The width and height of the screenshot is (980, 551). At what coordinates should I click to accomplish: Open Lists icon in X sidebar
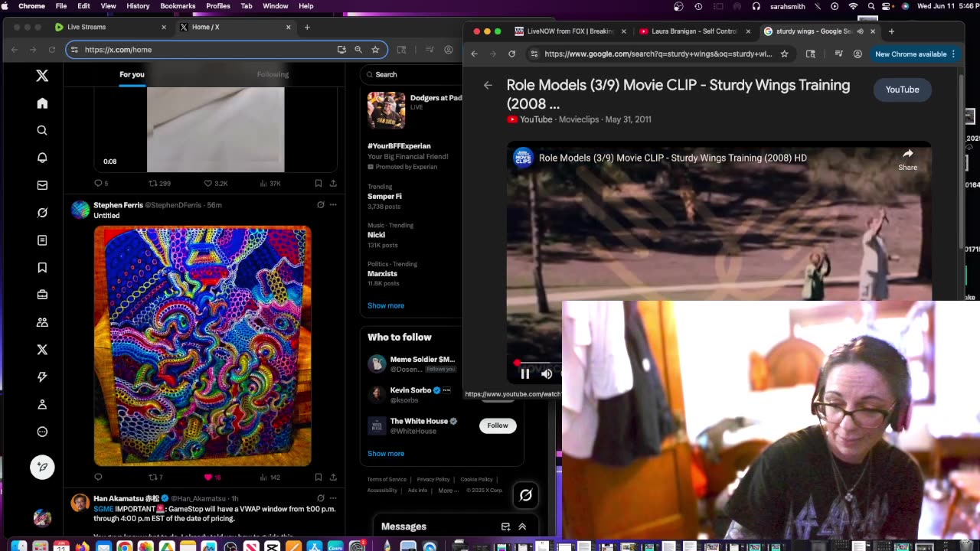pyautogui.click(x=42, y=240)
